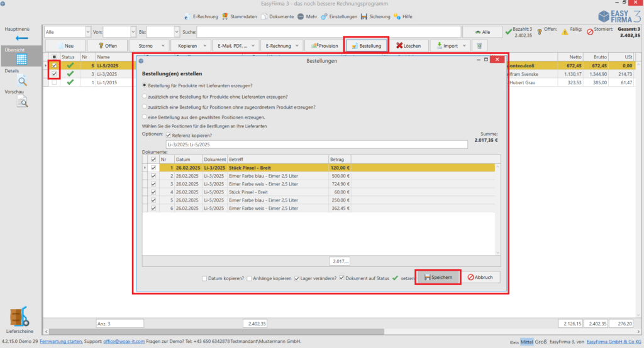Open office@woax-it.com support link
The width and height of the screenshot is (644, 348).
pyautogui.click(x=124, y=342)
